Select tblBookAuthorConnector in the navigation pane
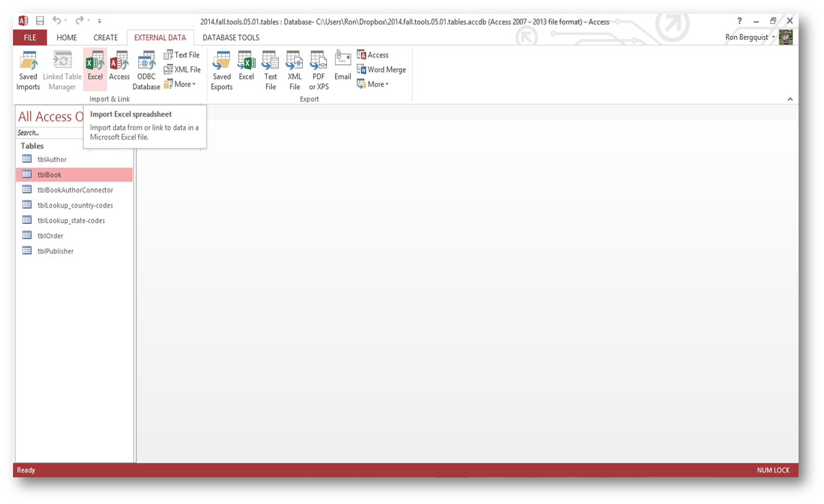The image size is (824, 504). [75, 190]
